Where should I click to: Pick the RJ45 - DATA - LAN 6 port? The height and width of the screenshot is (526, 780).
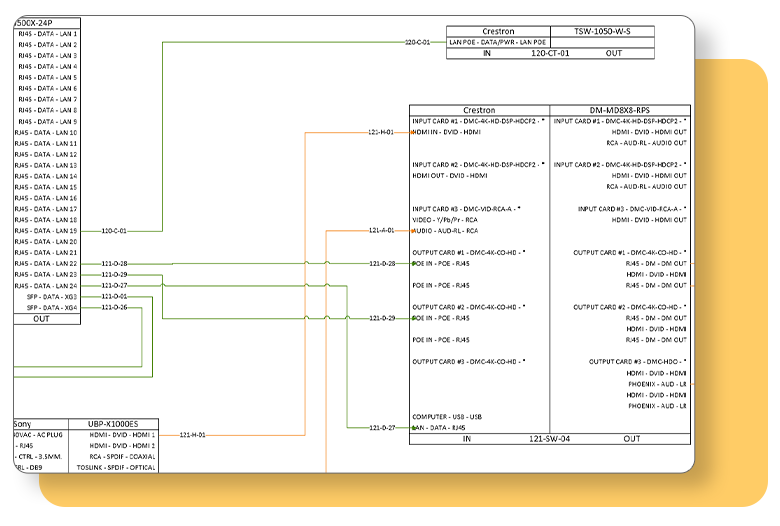pyautogui.click(x=48, y=89)
